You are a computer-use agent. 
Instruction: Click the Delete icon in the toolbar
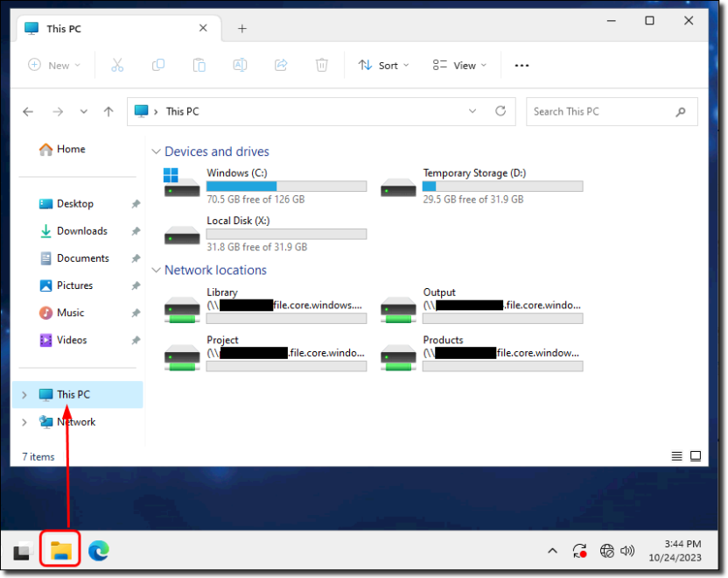click(321, 65)
